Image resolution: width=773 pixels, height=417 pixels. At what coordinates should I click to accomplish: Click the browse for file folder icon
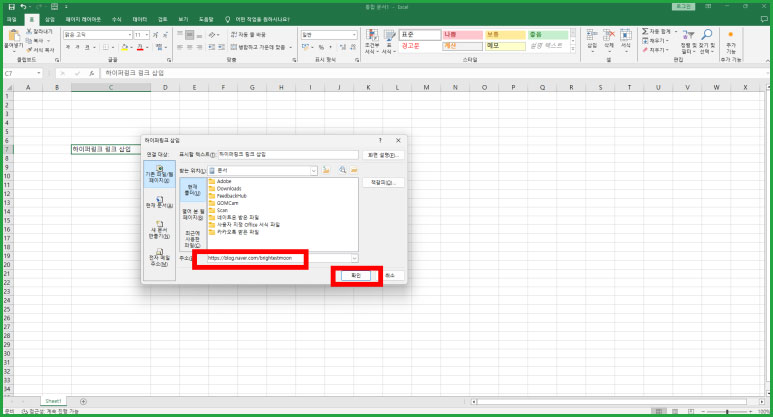354,170
